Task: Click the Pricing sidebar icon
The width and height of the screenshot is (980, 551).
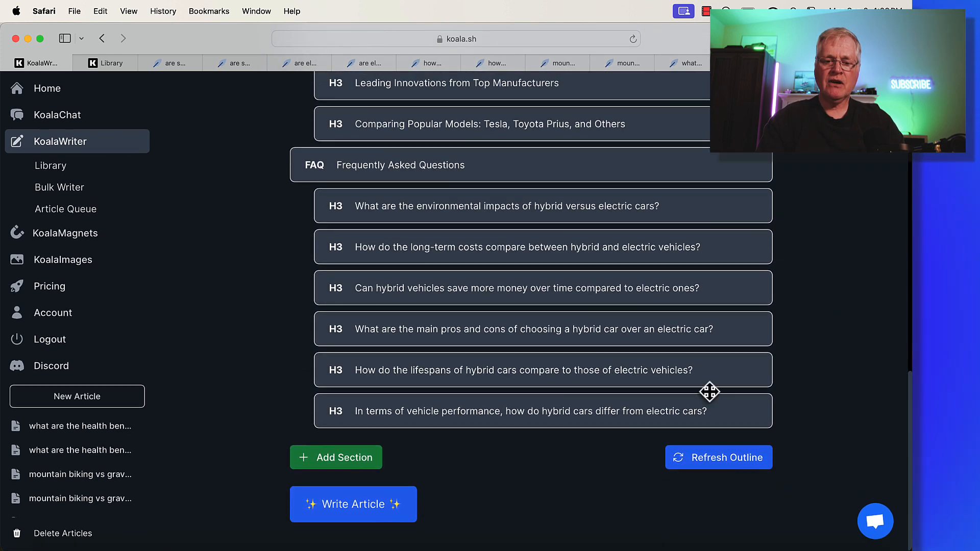Action: click(17, 285)
